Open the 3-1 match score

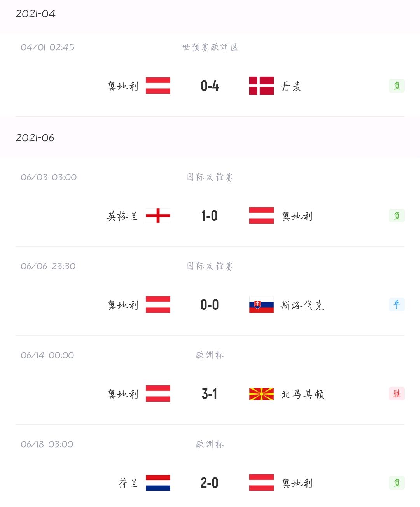point(210,394)
